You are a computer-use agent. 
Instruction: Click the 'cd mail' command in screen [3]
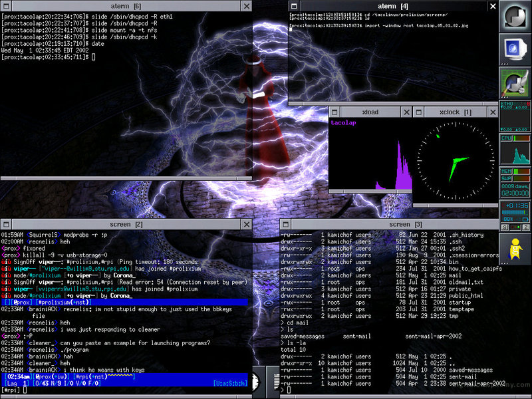[x=297, y=323]
